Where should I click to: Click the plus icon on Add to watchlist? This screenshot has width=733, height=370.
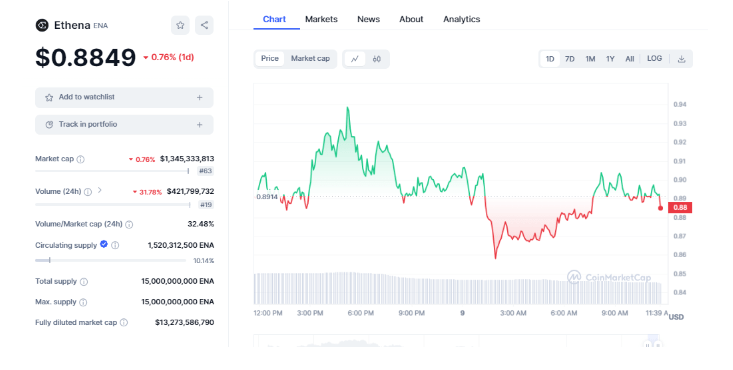[200, 97]
